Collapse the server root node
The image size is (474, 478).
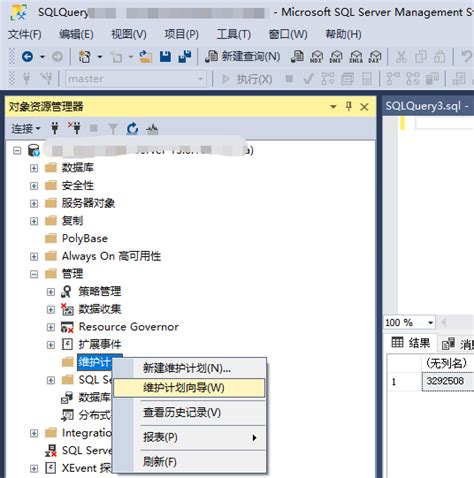tap(17, 151)
